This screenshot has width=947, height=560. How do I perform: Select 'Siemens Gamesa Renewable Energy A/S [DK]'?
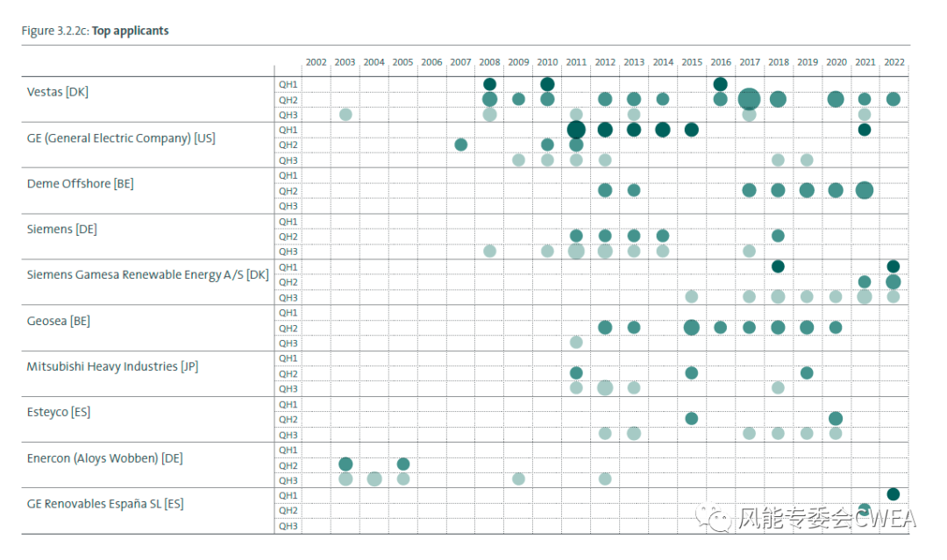147,274
